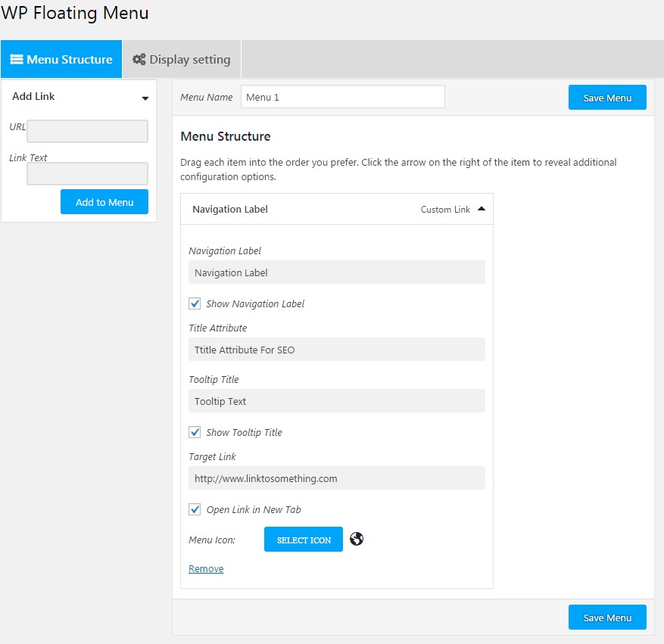The width and height of the screenshot is (664, 644).
Task: Open the Select Icon picker
Action: [x=304, y=540]
